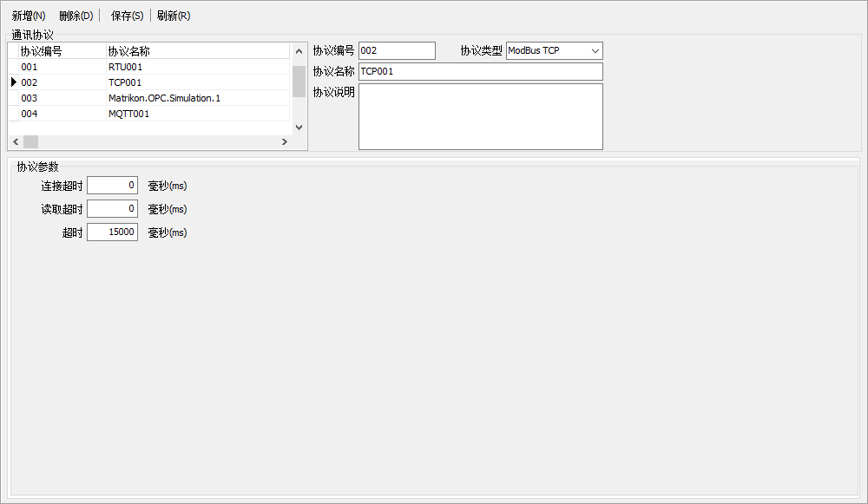The height and width of the screenshot is (504, 868).
Task: Click the 删除(D) toolbar button
Action: pyautogui.click(x=76, y=16)
